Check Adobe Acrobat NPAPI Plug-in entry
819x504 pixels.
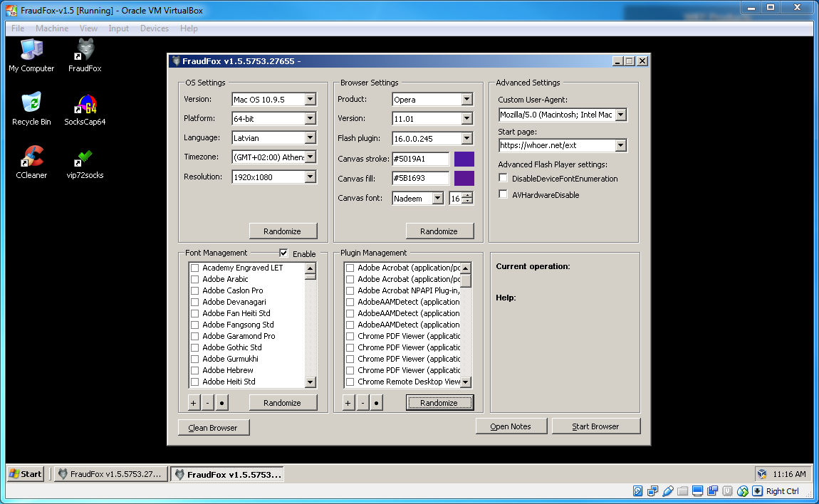[x=350, y=291]
